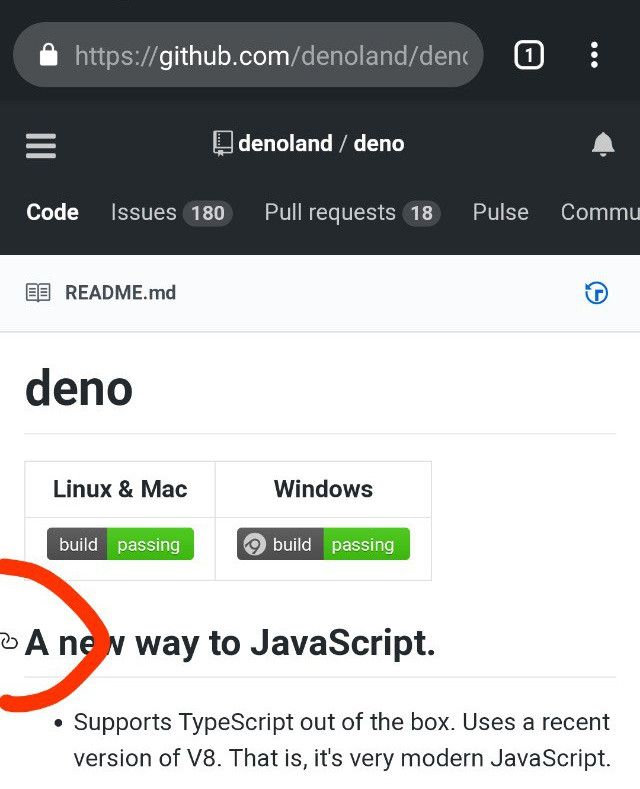Click the anchor link icon beside heading
Viewport: 640px width, 789px height.
coord(9,642)
